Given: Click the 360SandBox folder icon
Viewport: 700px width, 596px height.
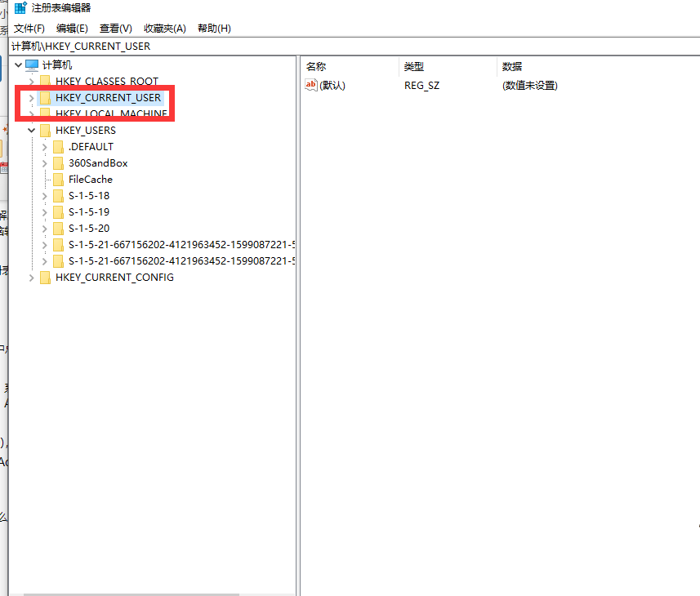Looking at the screenshot, I should click(x=58, y=162).
